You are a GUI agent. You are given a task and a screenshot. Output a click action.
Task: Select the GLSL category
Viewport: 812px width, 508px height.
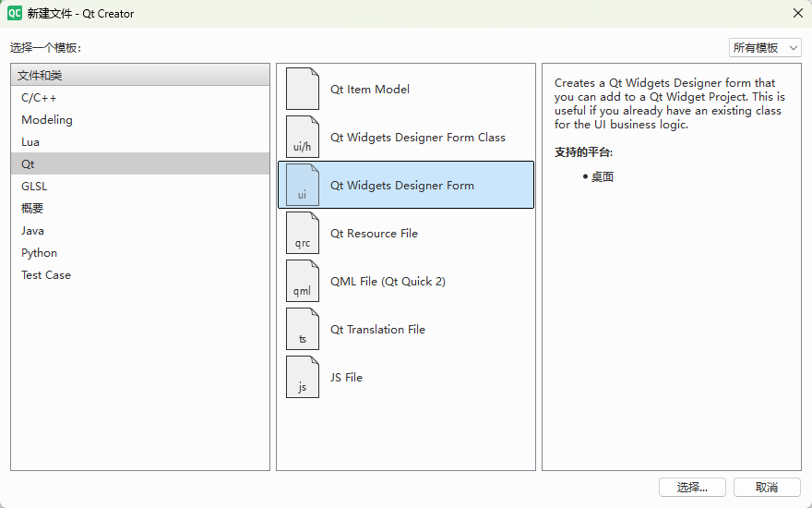tap(140, 186)
